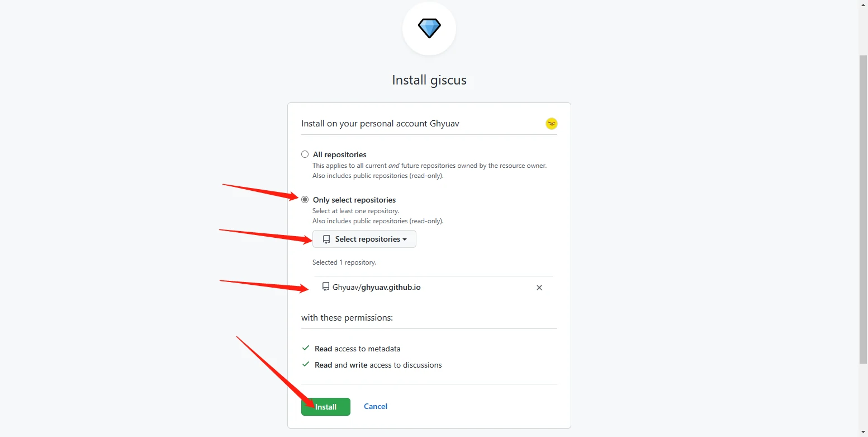Choose the Only select repositories radio option
Viewport: 868px width, 437px height.
[305, 200]
